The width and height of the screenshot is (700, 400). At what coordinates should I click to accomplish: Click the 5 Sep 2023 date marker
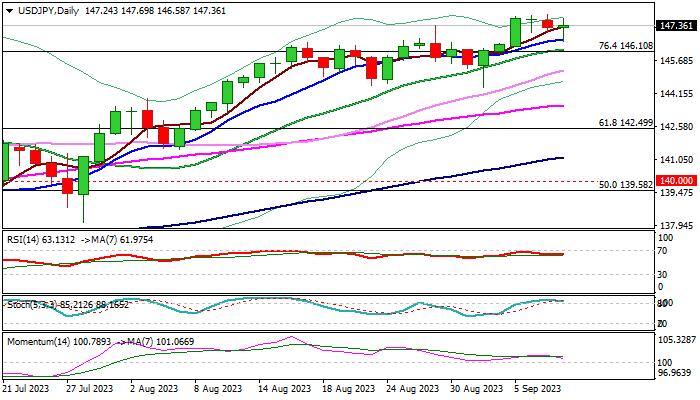(537, 389)
